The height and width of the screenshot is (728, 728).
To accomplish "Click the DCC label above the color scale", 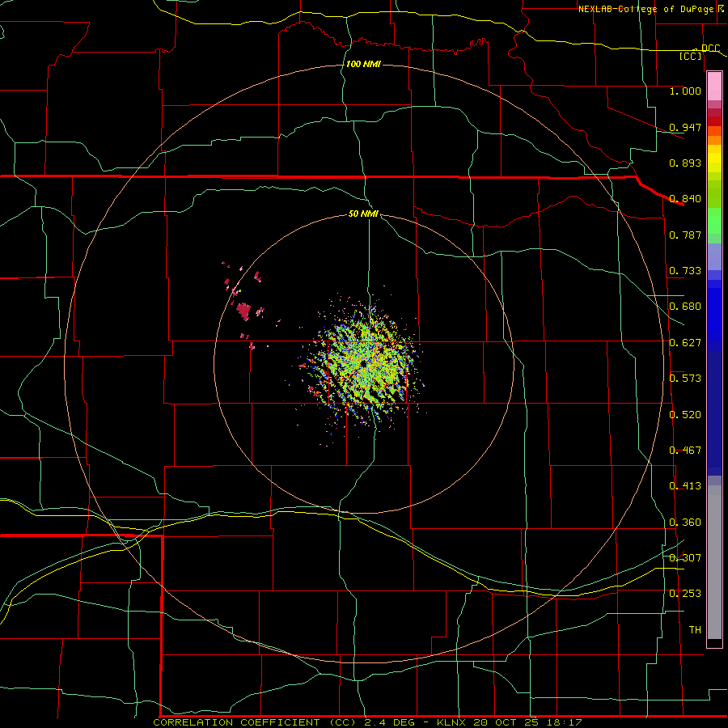I will (710, 49).
